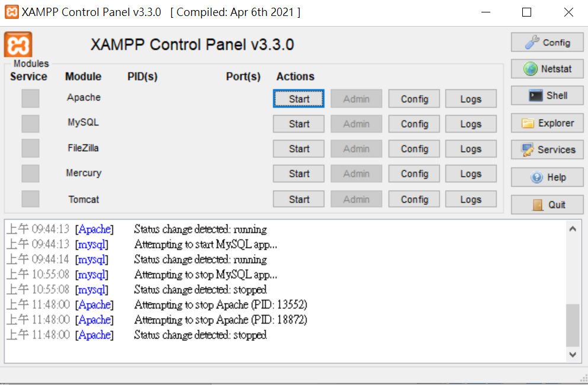Open the MySQL Config menu
The width and height of the screenshot is (588, 385).
click(x=414, y=124)
